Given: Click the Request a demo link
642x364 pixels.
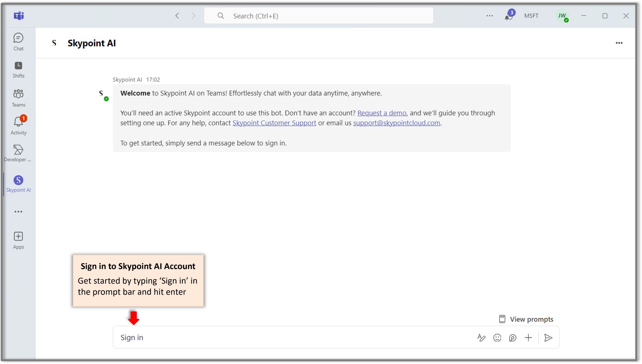Looking at the screenshot, I should tap(381, 113).
